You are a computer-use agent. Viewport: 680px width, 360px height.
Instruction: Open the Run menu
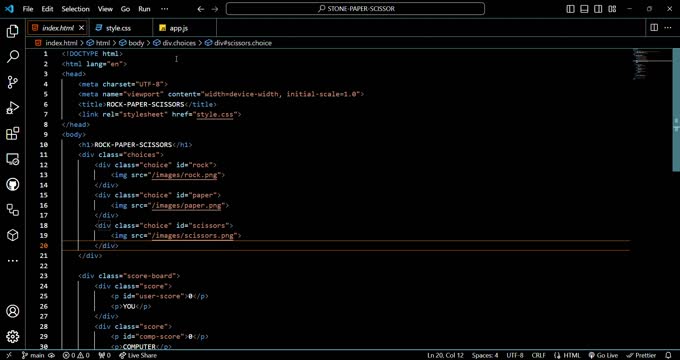click(x=144, y=9)
